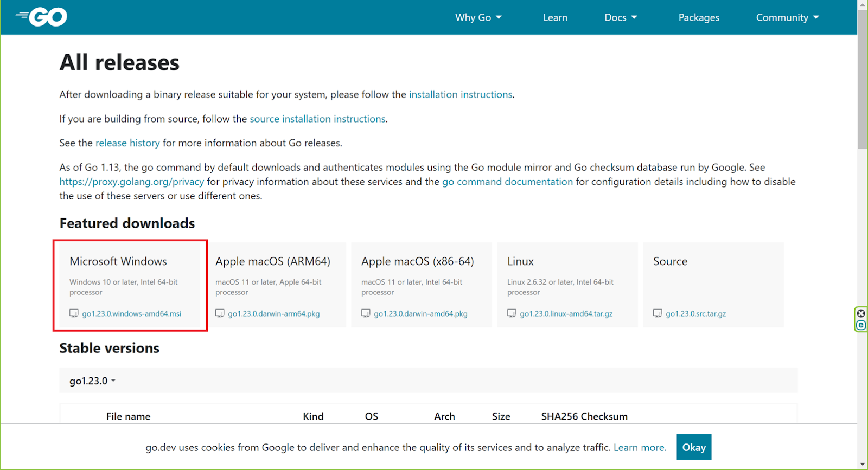This screenshot has height=470, width=868.
Task: Open the installation instructions link
Action: point(461,94)
